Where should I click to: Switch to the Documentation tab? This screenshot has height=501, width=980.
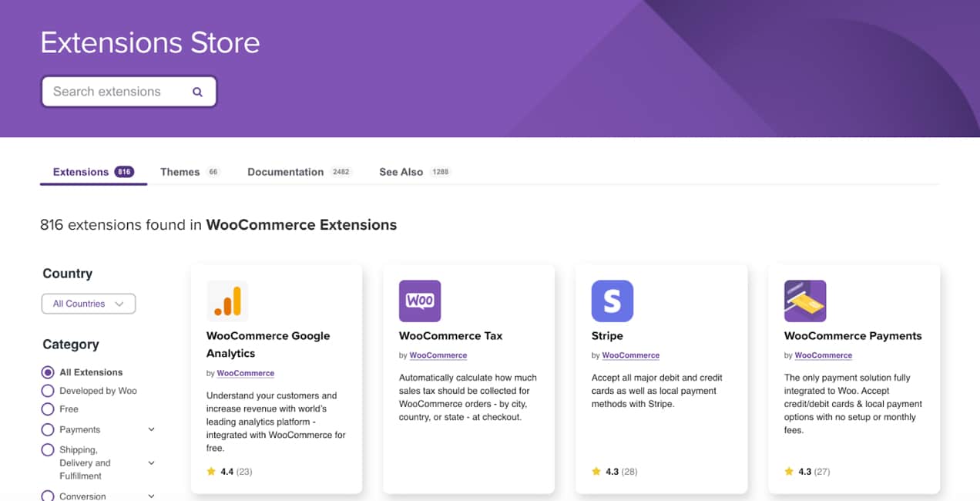tap(300, 172)
